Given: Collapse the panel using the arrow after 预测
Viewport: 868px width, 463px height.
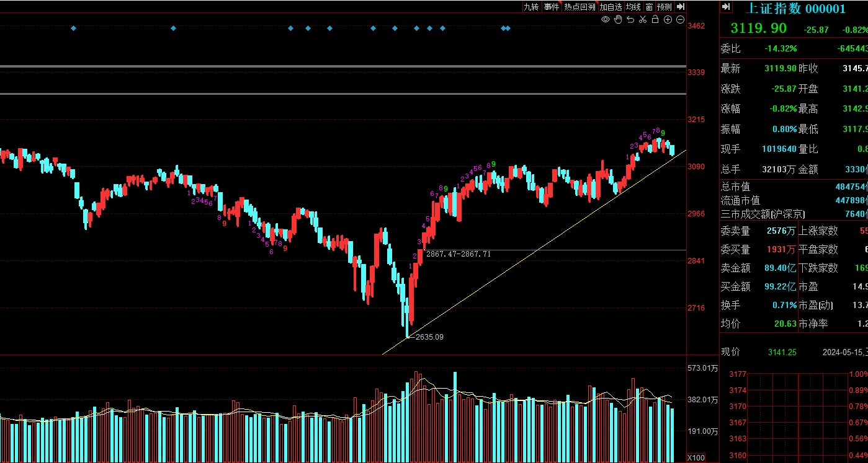Looking at the screenshot, I should [x=680, y=7].
